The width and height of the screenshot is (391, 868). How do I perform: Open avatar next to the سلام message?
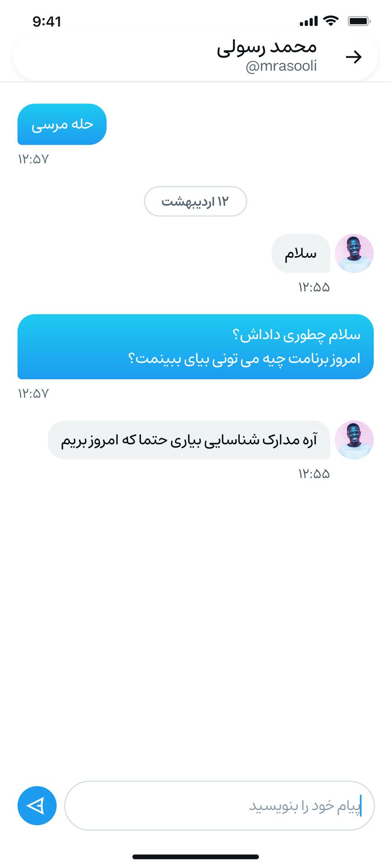pyautogui.click(x=354, y=253)
